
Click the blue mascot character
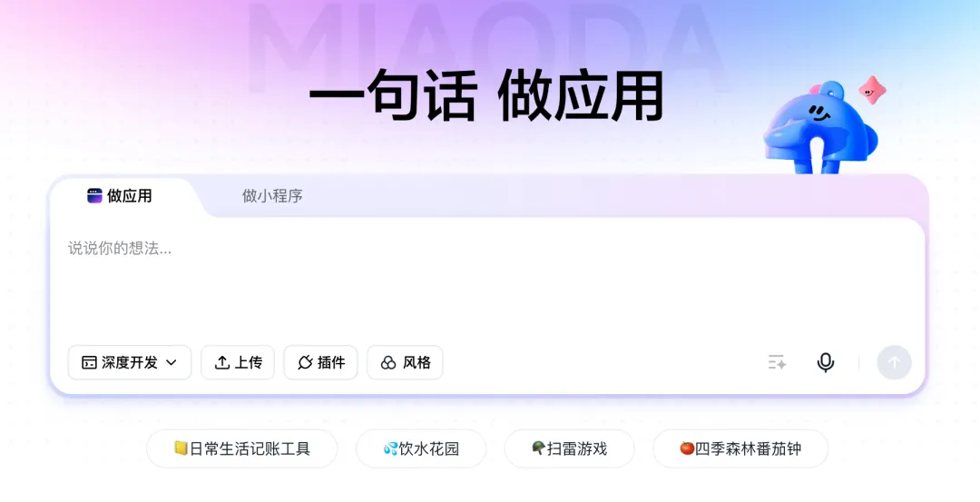819,128
